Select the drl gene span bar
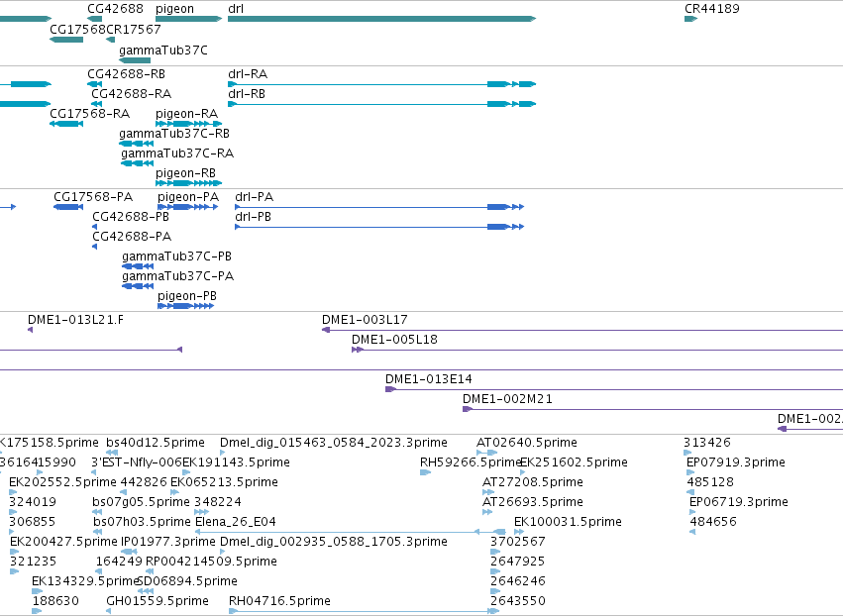This screenshot has width=843, height=616. (381, 19)
